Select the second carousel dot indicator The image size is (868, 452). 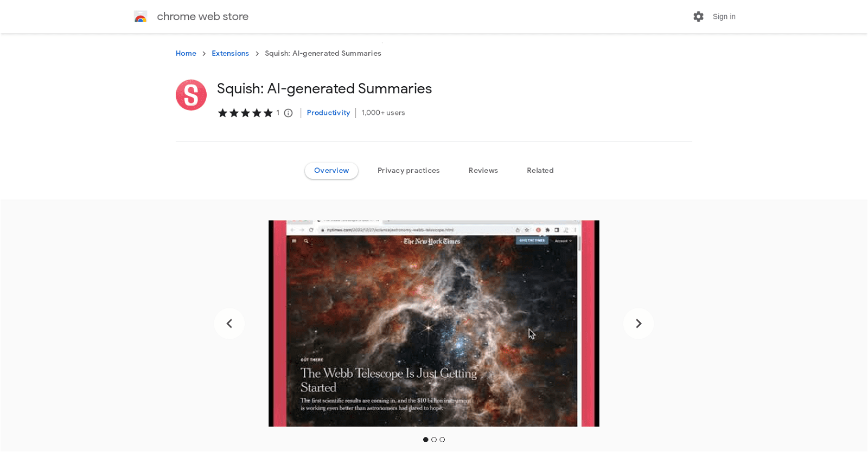click(x=434, y=440)
